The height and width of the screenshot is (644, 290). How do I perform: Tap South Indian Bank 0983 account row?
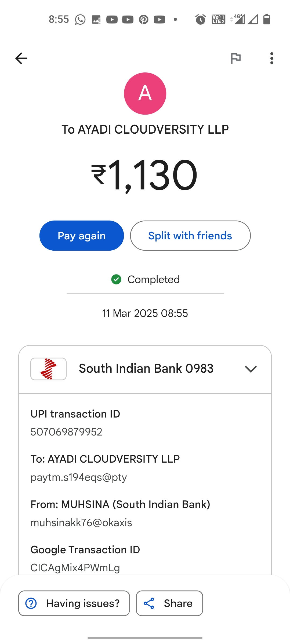coord(146,369)
